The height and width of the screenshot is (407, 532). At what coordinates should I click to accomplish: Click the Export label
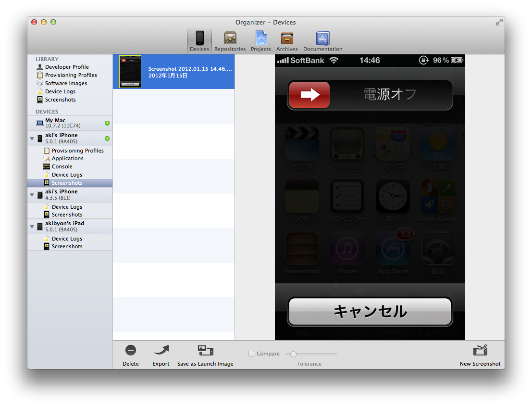(x=161, y=364)
